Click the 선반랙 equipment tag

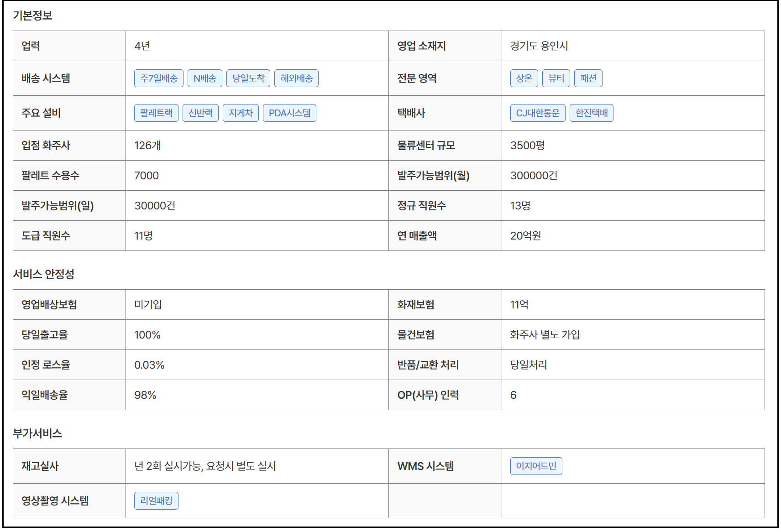200,113
